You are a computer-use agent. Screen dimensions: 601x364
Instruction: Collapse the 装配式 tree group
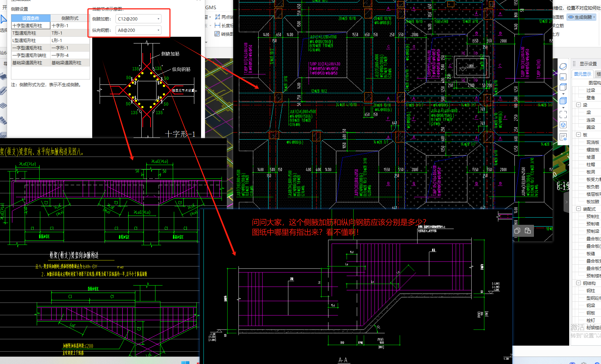point(578,209)
